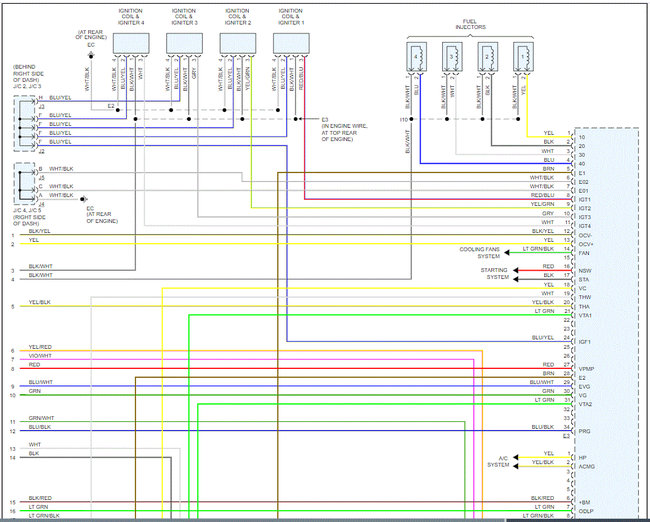
Task: Select fuel injector 1 symbol
Action: pos(523,57)
